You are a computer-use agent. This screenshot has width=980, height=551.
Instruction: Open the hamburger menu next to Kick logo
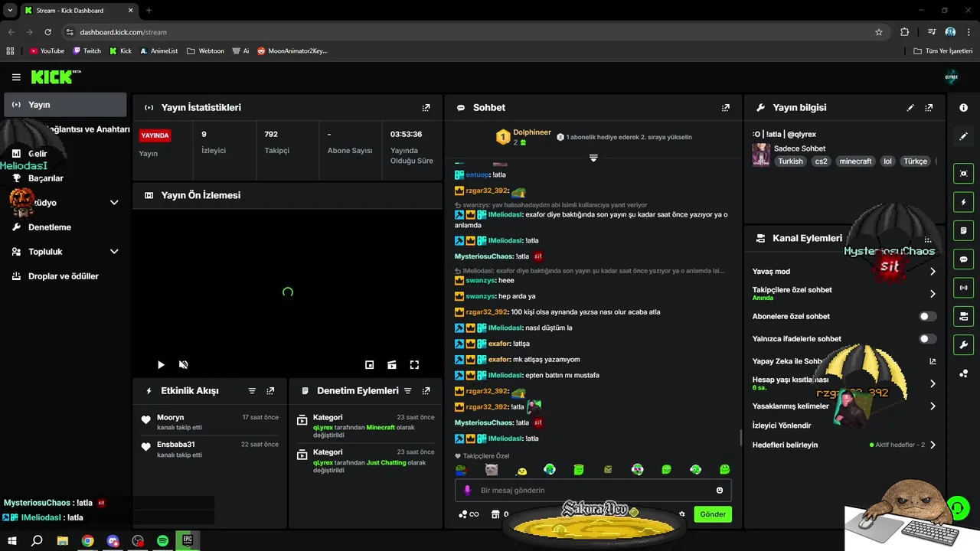click(16, 77)
